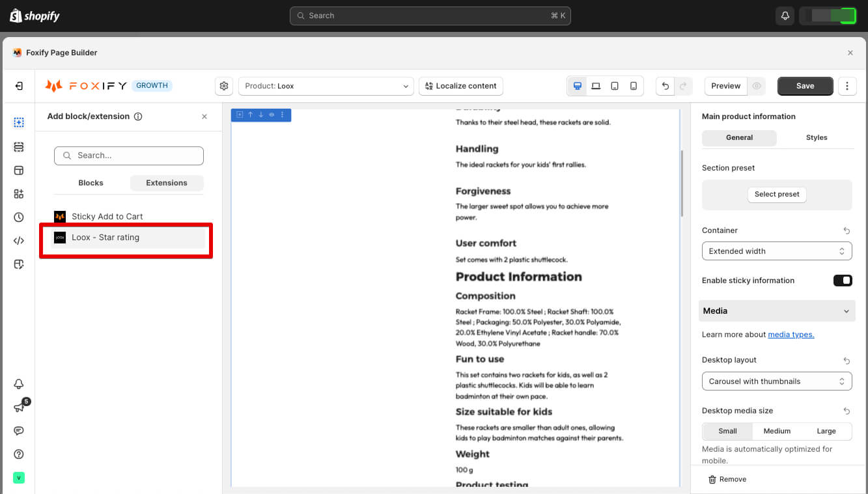Open the page settings gear icon

(x=224, y=86)
